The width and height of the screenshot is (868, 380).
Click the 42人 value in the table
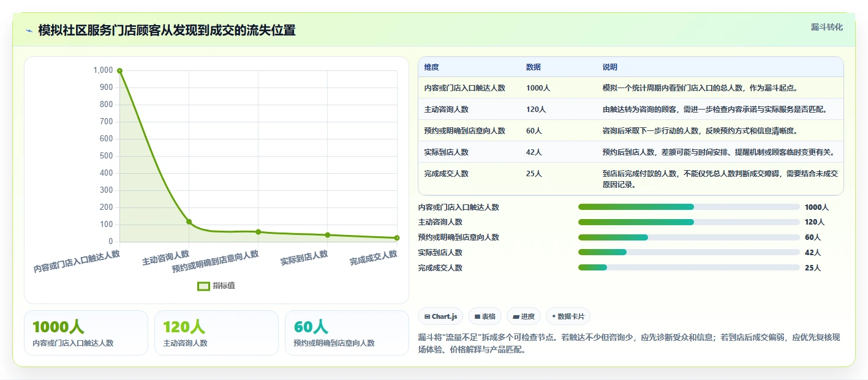coord(534,152)
